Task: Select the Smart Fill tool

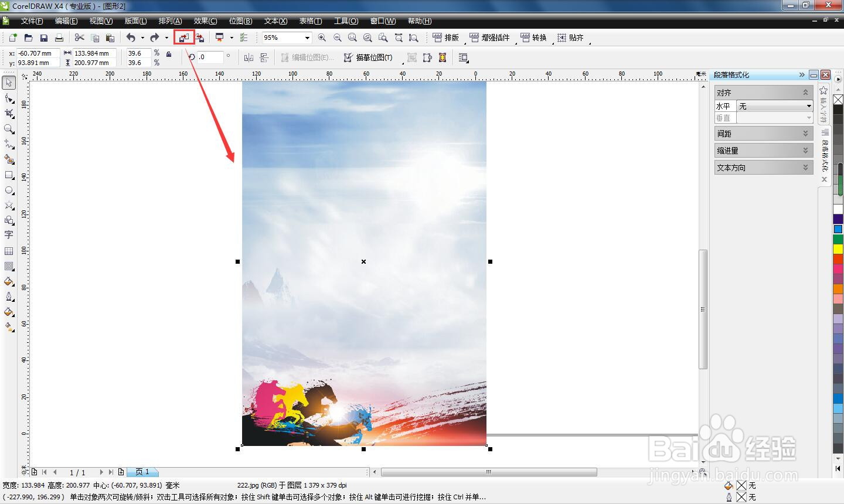Action: click(9, 159)
